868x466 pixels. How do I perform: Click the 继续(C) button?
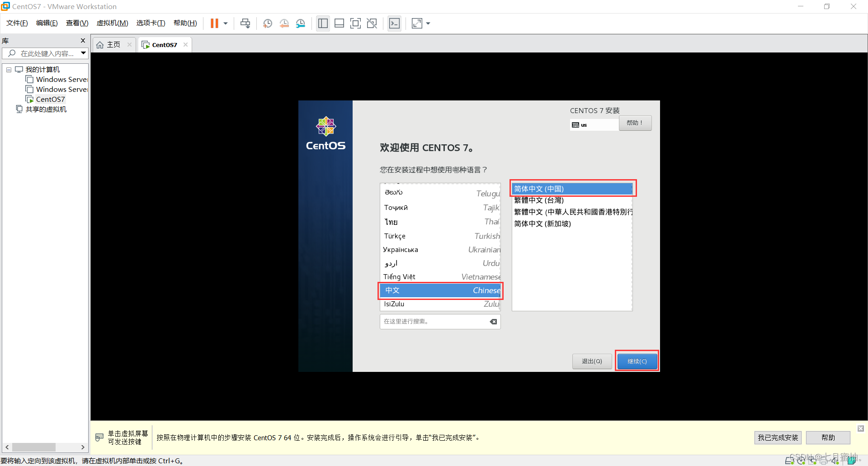(637, 361)
